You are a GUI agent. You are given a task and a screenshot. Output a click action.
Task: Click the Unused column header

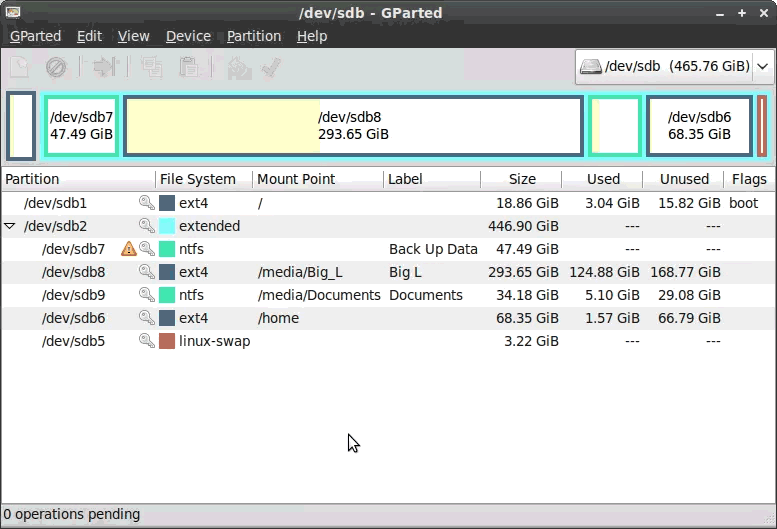(683, 179)
